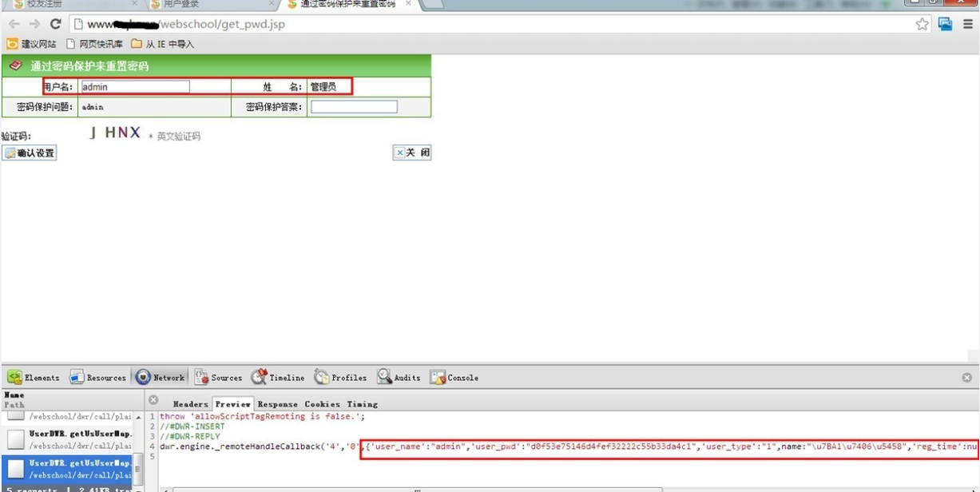Open the Timeline panel in DevTools
The image size is (980, 492).
[277, 377]
